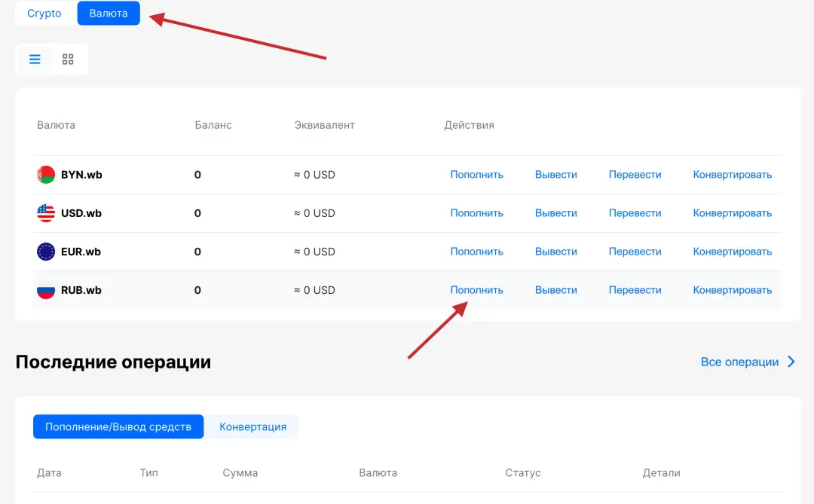Image resolution: width=814 pixels, height=504 pixels.
Task: Switch to grid view layout icon
Action: click(x=68, y=60)
